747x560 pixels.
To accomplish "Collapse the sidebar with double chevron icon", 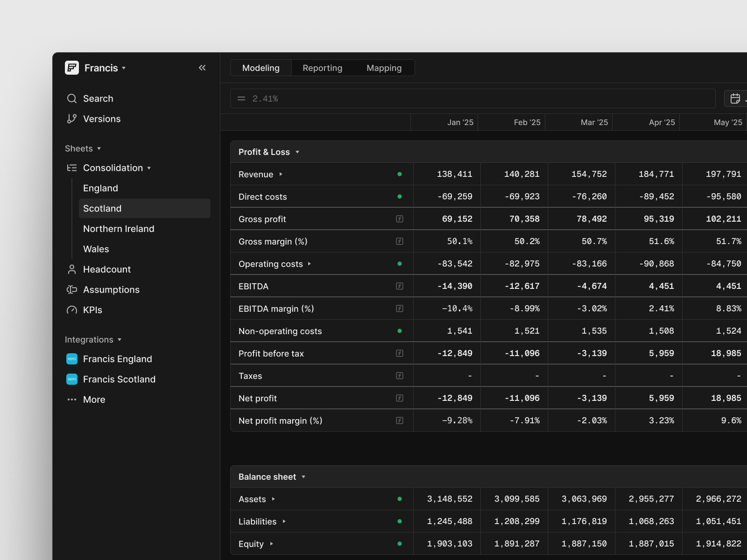I will pyautogui.click(x=202, y=68).
